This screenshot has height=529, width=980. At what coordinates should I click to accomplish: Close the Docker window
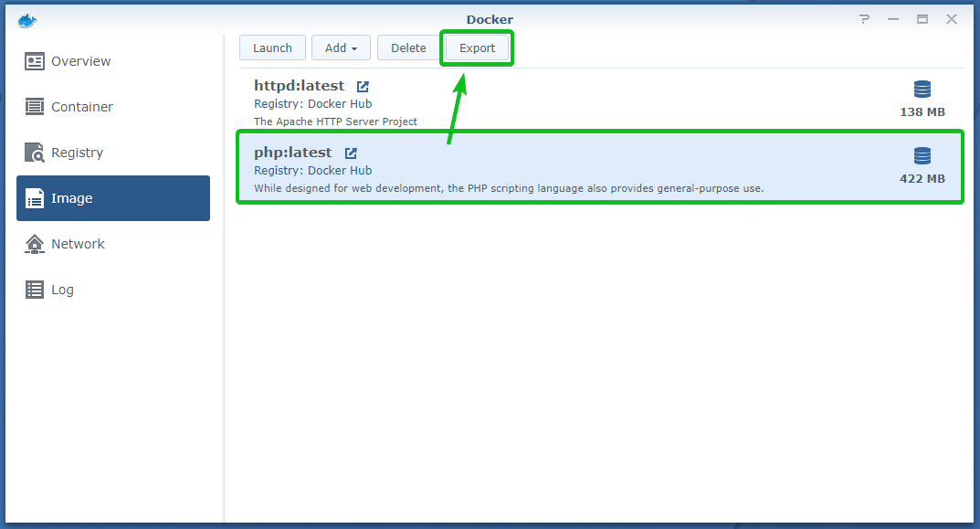(952, 19)
